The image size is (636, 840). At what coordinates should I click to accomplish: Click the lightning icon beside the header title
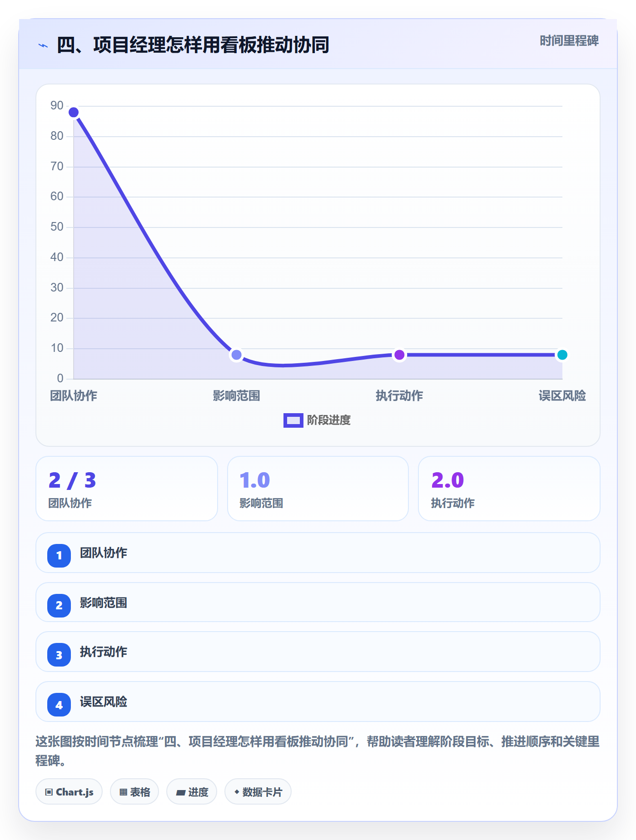[43, 45]
